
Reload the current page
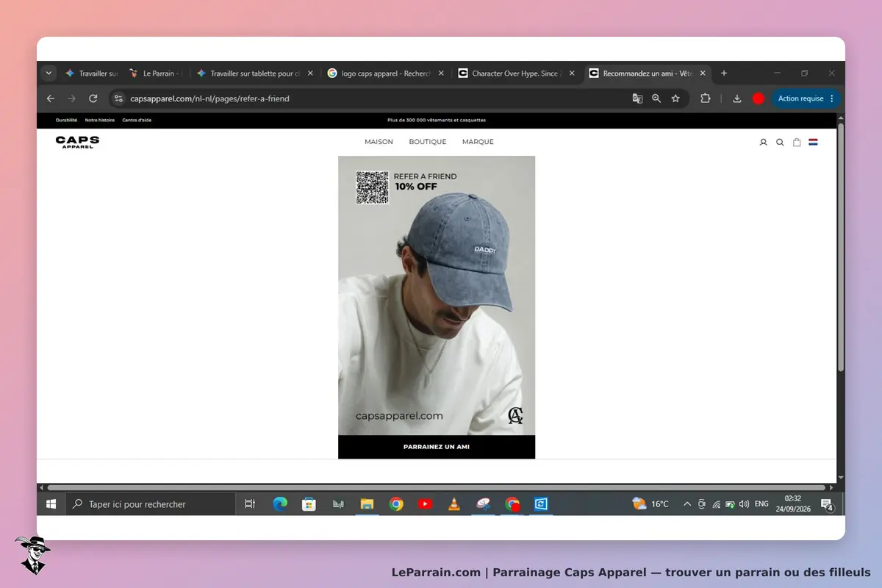pyautogui.click(x=93, y=98)
